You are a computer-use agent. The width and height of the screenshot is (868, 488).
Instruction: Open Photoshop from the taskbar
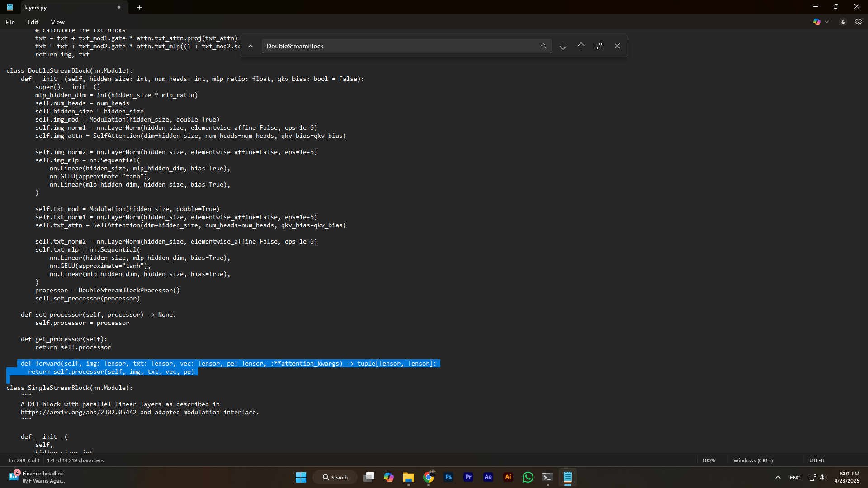448,477
